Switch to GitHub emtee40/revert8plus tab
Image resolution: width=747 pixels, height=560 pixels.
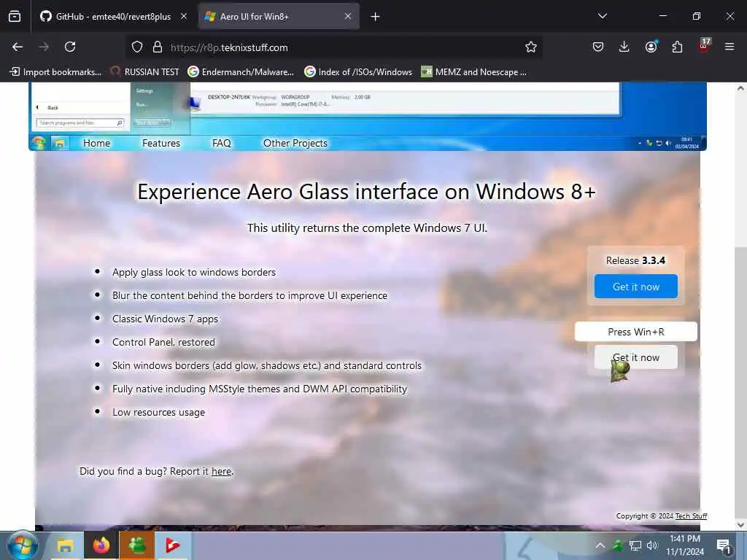[x=113, y=17]
